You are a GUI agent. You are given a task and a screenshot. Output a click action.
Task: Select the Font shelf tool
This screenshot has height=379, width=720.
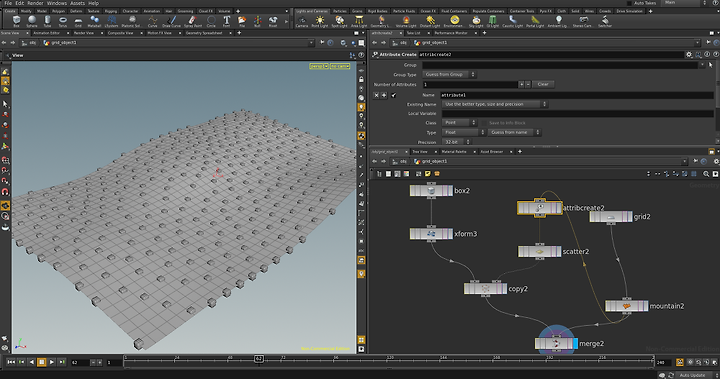tap(226, 21)
